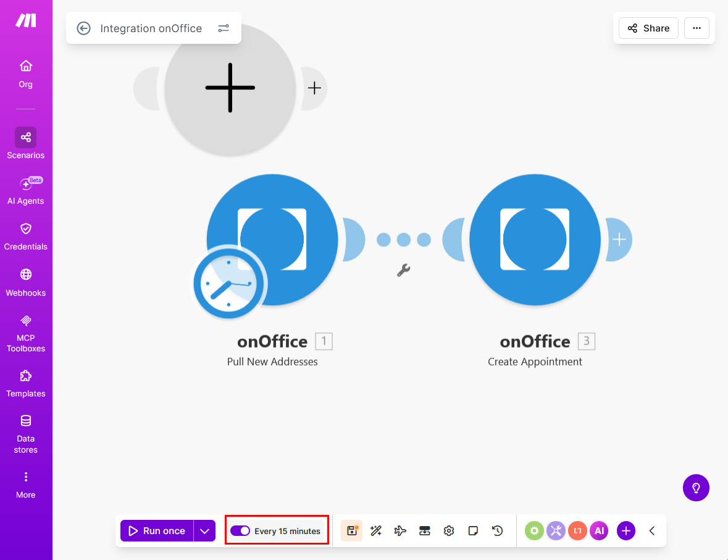The image size is (728, 560).
Task: Go back using the arrow next to Integration onOffice
Action: [83, 28]
